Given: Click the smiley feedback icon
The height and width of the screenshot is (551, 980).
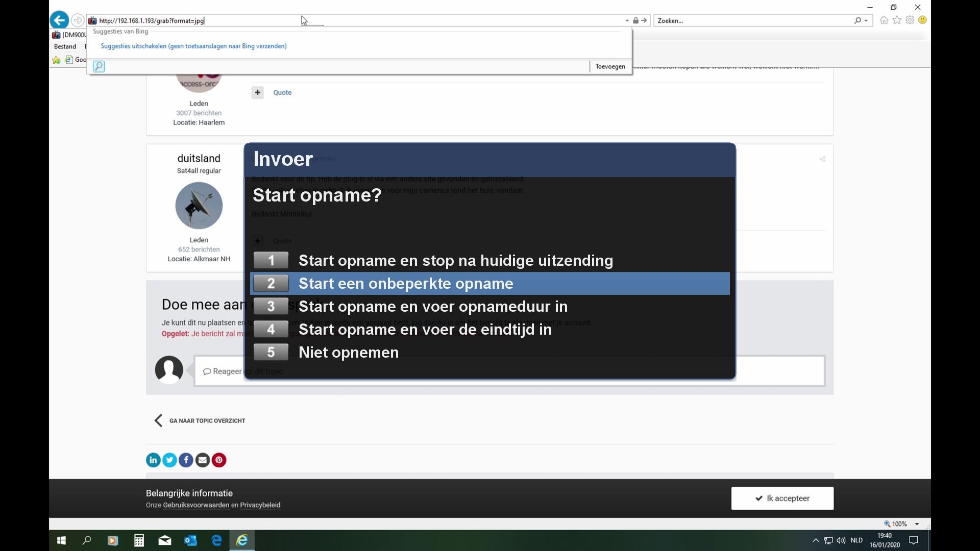Looking at the screenshot, I should pyautogui.click(x=922, y=20).
